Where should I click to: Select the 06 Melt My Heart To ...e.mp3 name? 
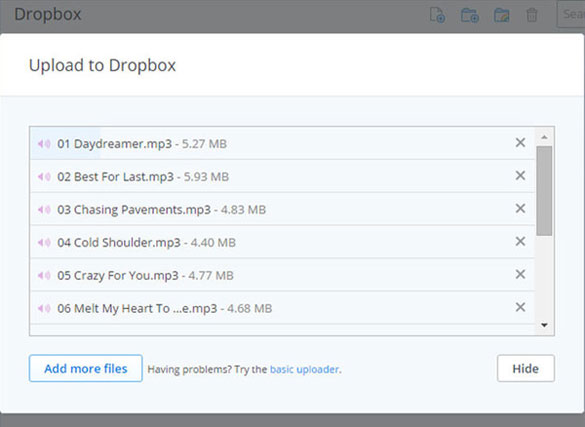137,308
